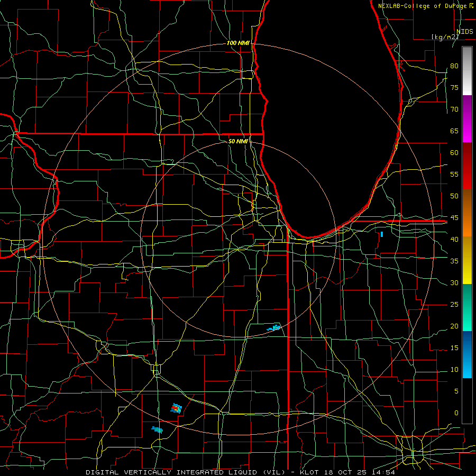Viewport: 476px width, 476px height.
Task: Click the small cyan echo east of the lake
Action: pos(381,234)
